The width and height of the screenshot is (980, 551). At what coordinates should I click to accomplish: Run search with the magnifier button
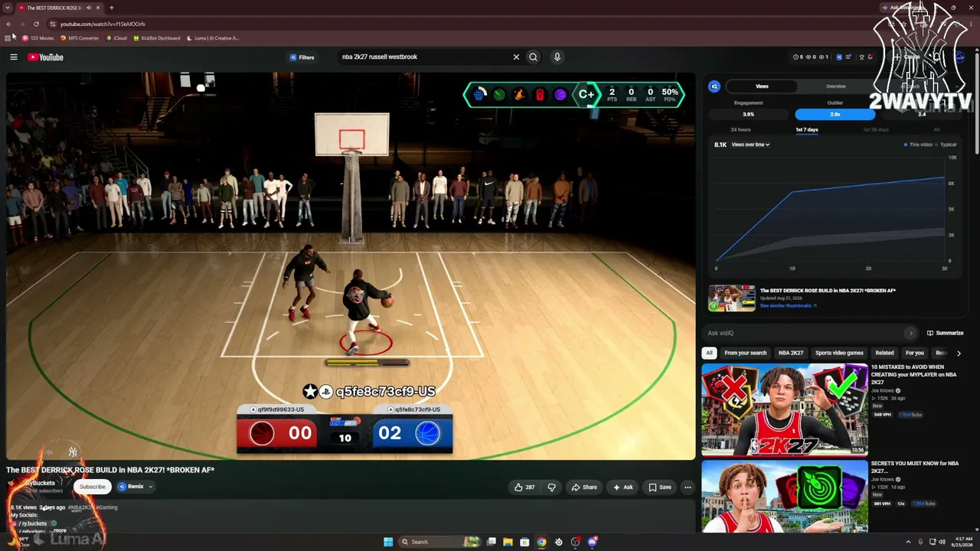point(534,57)
